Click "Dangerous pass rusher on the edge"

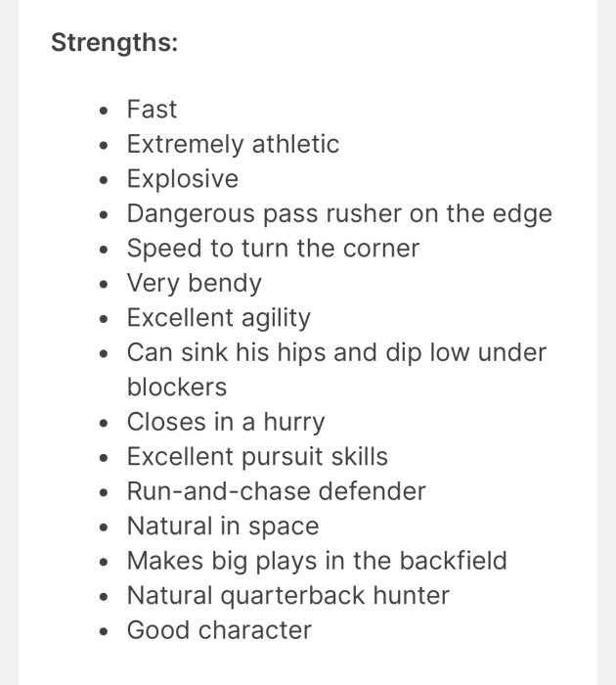click(x=339, y=214)
